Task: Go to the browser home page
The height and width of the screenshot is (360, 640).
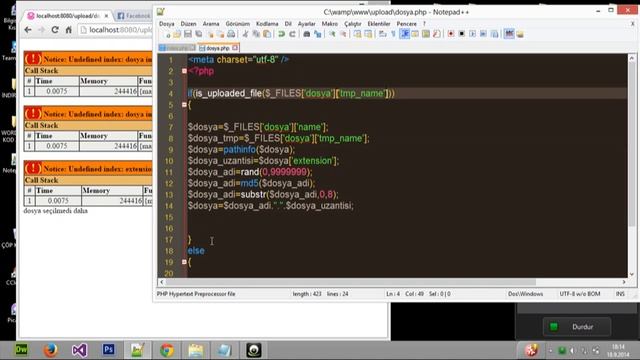Action: click(x=69, y=30)
